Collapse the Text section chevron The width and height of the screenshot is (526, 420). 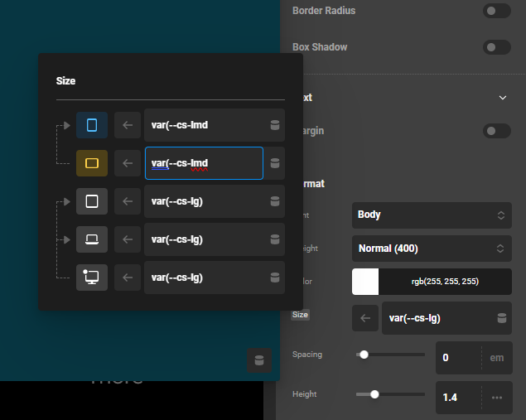[503, 98]
